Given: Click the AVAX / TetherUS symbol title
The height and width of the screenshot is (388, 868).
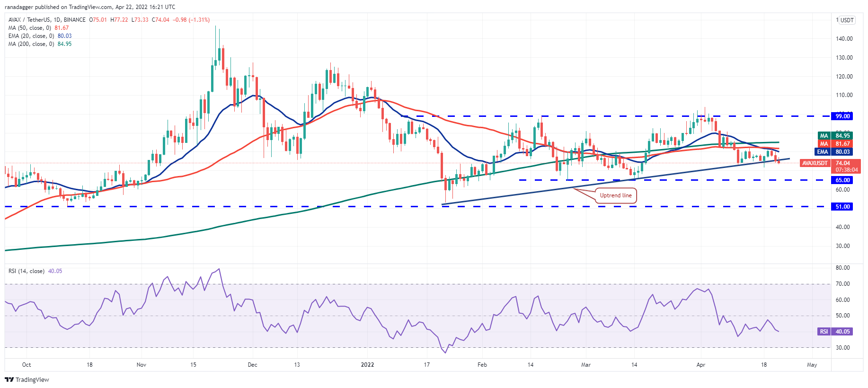Looking at the screenshot, I should tap(29, 20).
